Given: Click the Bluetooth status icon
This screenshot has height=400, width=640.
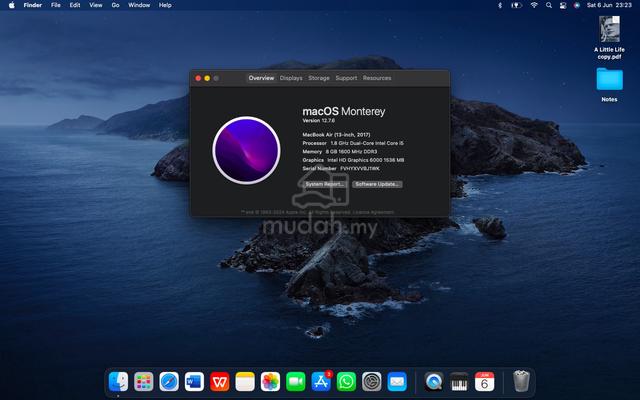Looking at the screenshot, I should 500,5.
